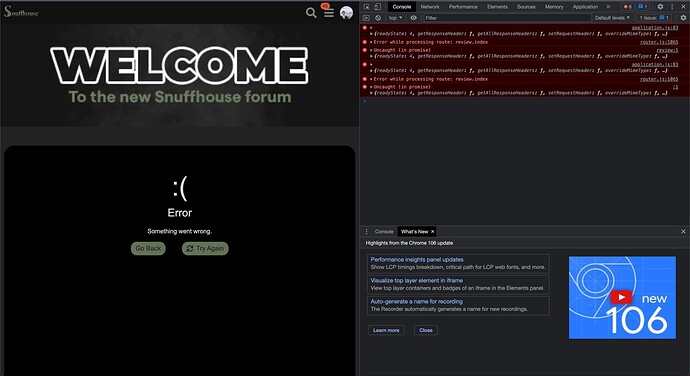
Task: Open 'Visualize top layer element in iframe' link
Action: coord(416,280)
